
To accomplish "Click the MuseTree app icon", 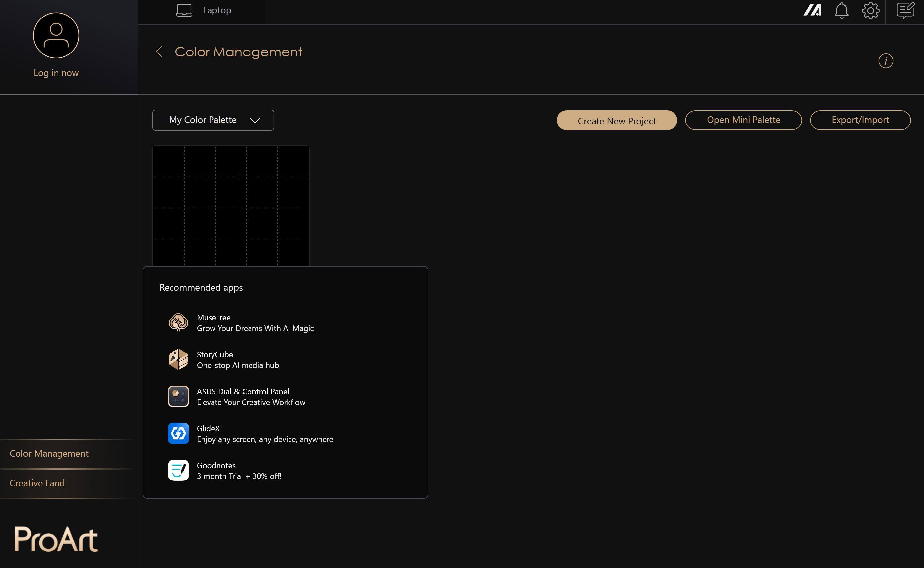I will [178, 322].
